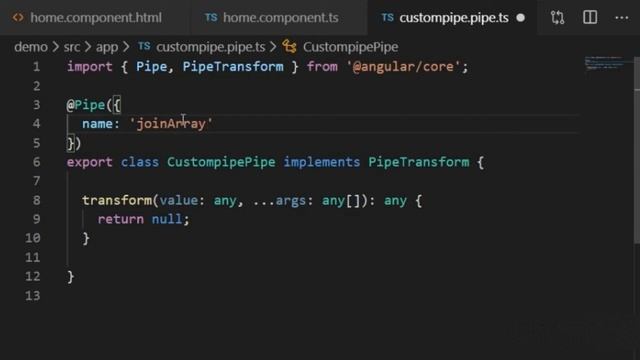Open the app breadcrumb folder
The height and width of the screenshot is (360, 640).
pos(107,47)
